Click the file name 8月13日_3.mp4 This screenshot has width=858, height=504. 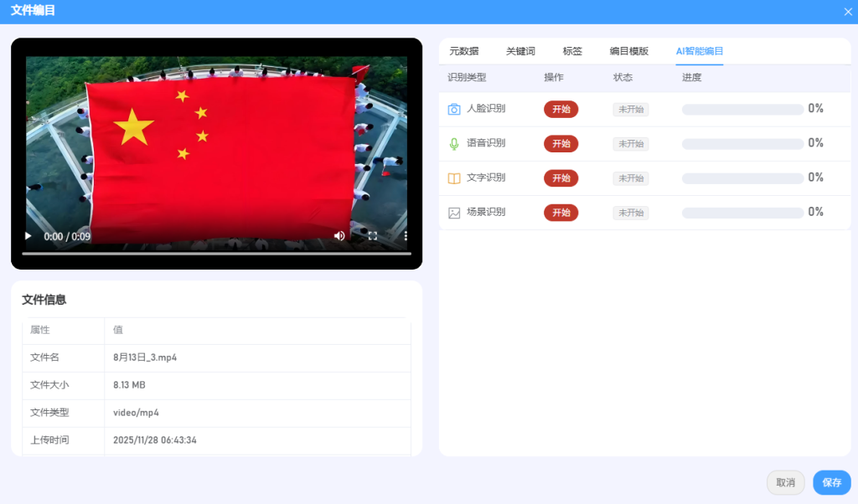coord(145,357)
